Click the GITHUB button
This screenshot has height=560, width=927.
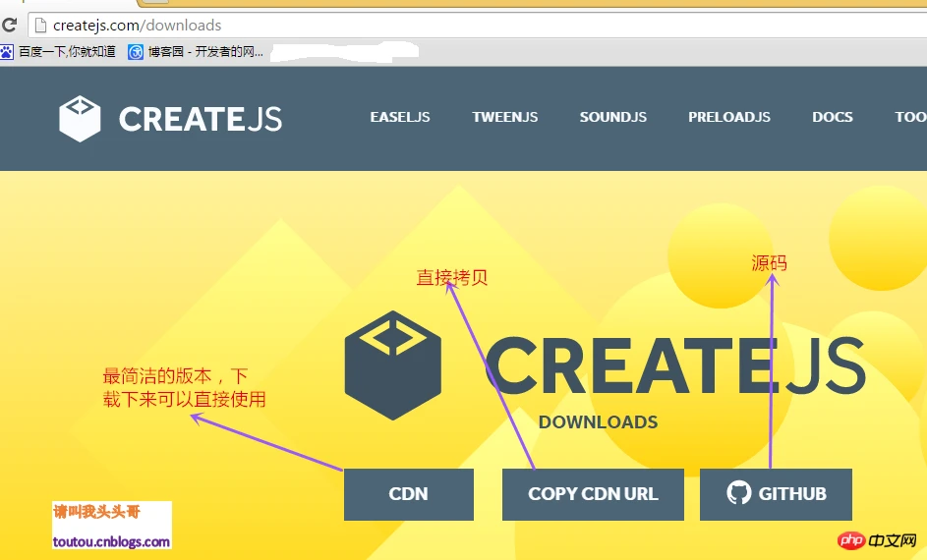776,494
